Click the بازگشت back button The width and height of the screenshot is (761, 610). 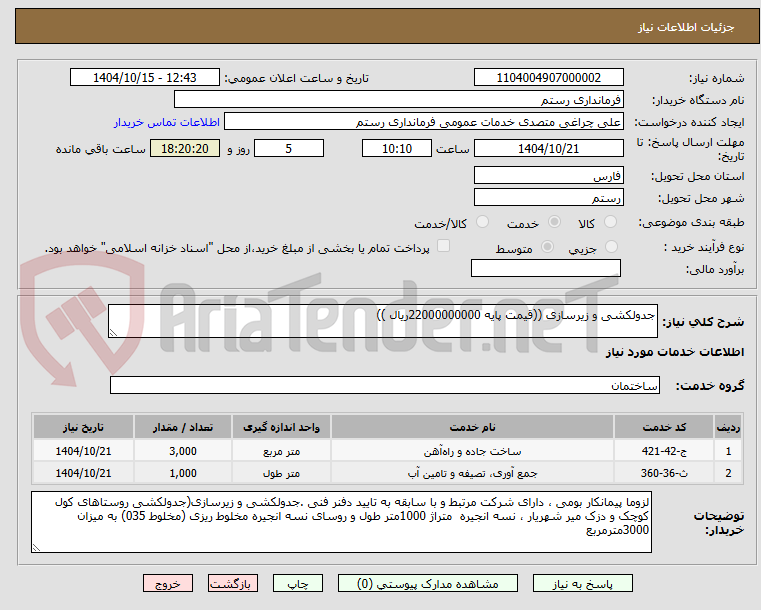pyautogui.click(x=232, y=583)
